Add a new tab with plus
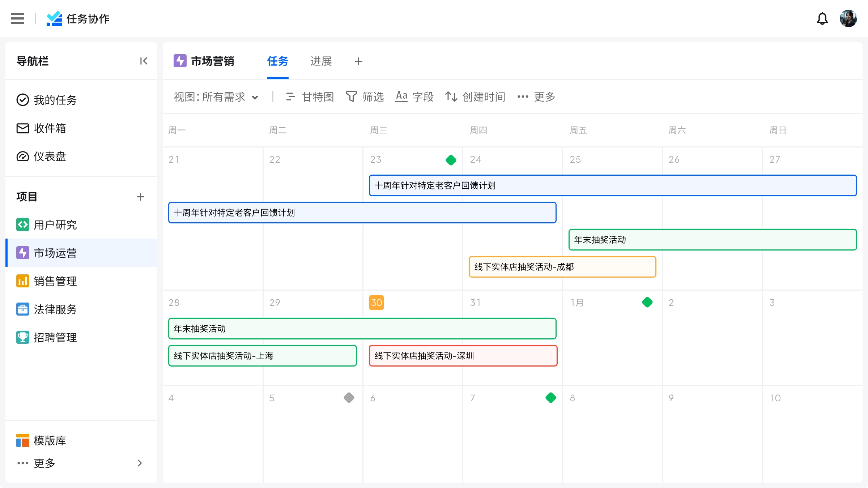 click(x=358, y=61)
